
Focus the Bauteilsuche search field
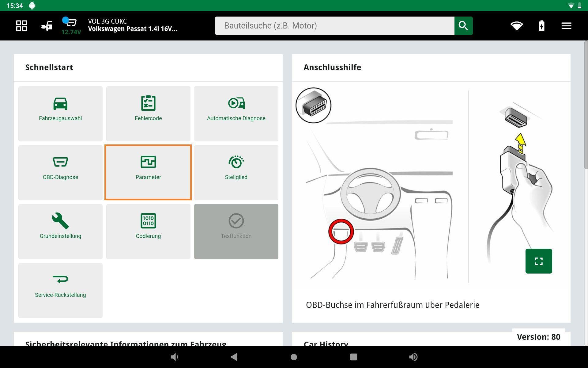point(335,26)
